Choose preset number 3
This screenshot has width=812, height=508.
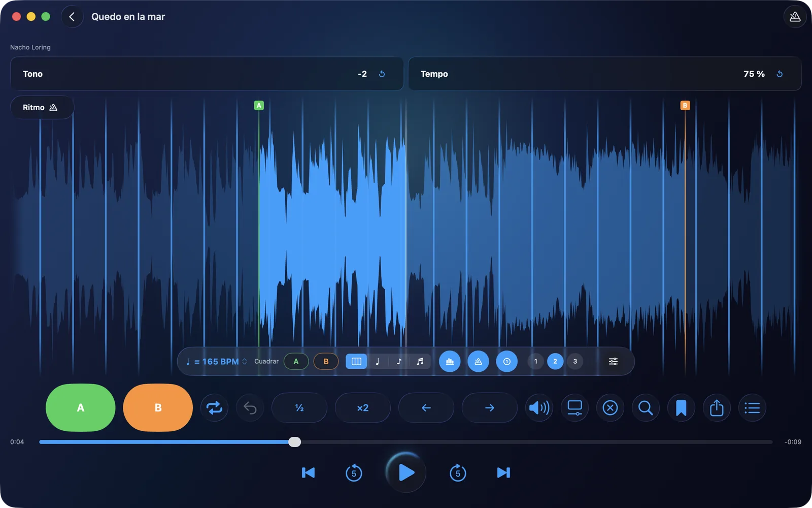click(575, 362)
